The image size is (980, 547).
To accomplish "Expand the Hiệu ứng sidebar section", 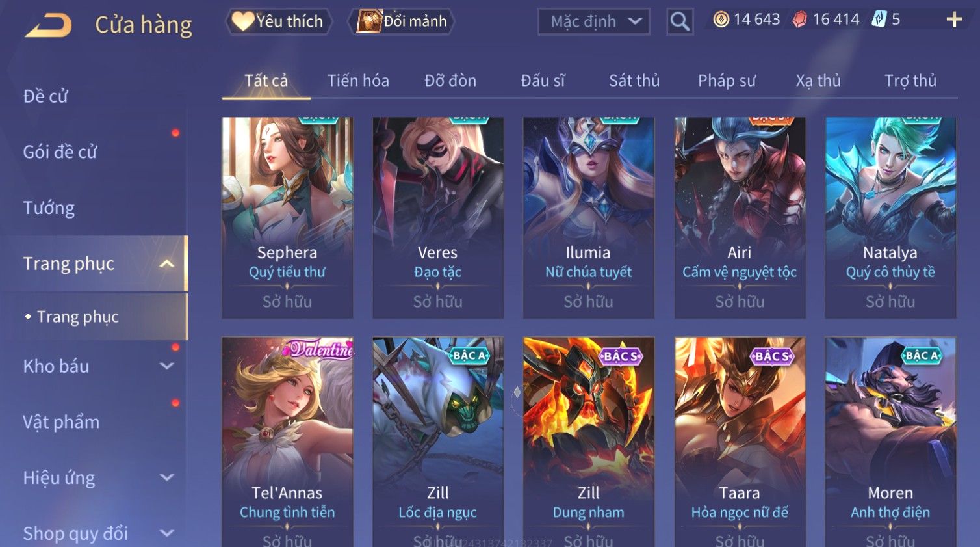I will point(167,477).
